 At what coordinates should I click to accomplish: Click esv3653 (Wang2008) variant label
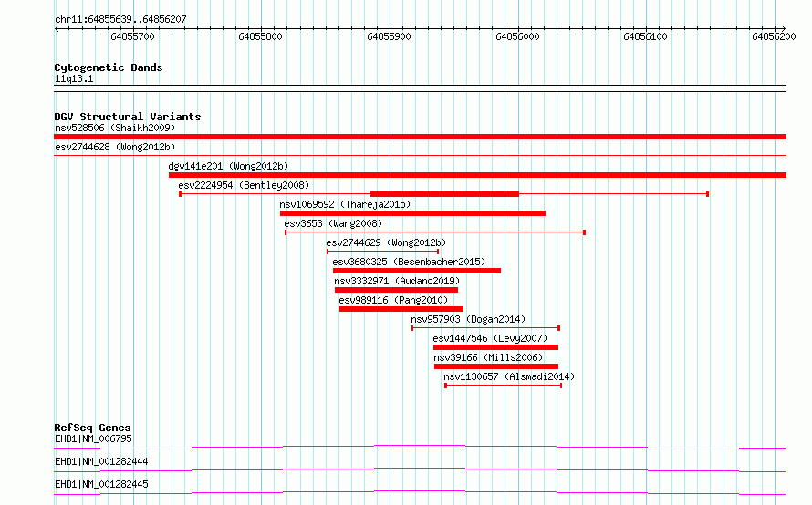(333, 223)
